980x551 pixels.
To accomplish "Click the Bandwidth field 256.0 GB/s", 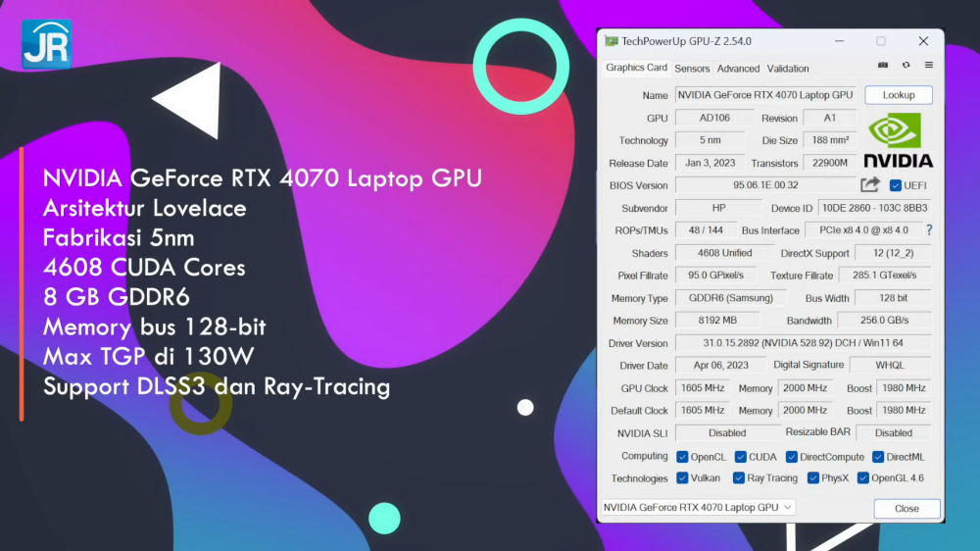I will [884, 321].
